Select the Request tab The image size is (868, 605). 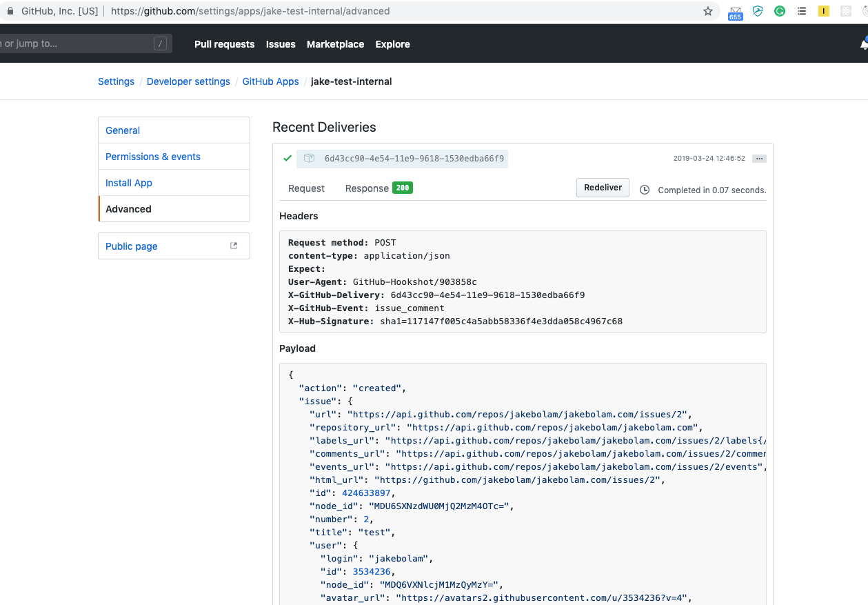(x=306, y=188)
